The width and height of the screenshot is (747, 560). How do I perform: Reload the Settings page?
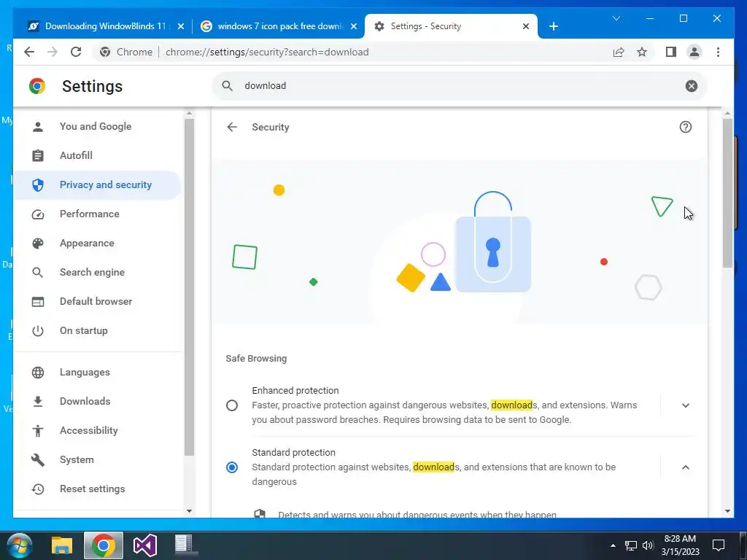[x=76, y=52]
